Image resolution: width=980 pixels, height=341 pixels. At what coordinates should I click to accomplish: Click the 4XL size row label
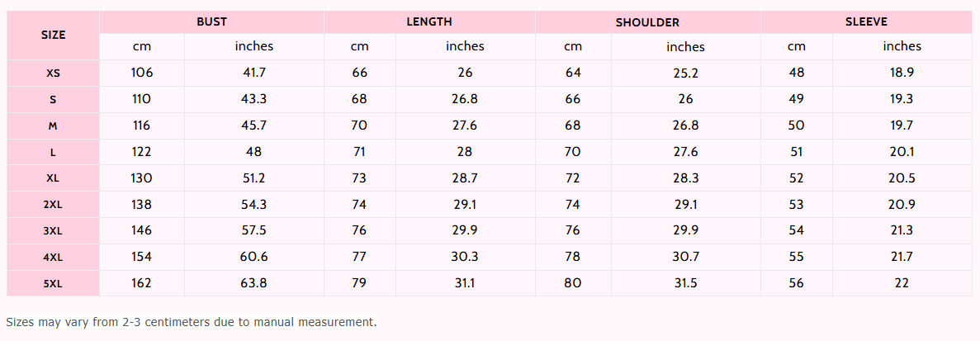pyautogui.click(x=53, y=257)
